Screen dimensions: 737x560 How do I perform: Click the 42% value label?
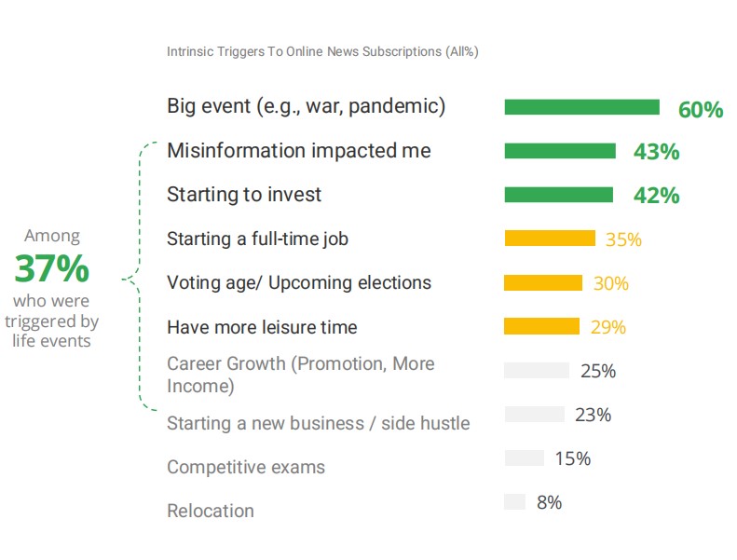pyautogui.click(x=656, y=196)
